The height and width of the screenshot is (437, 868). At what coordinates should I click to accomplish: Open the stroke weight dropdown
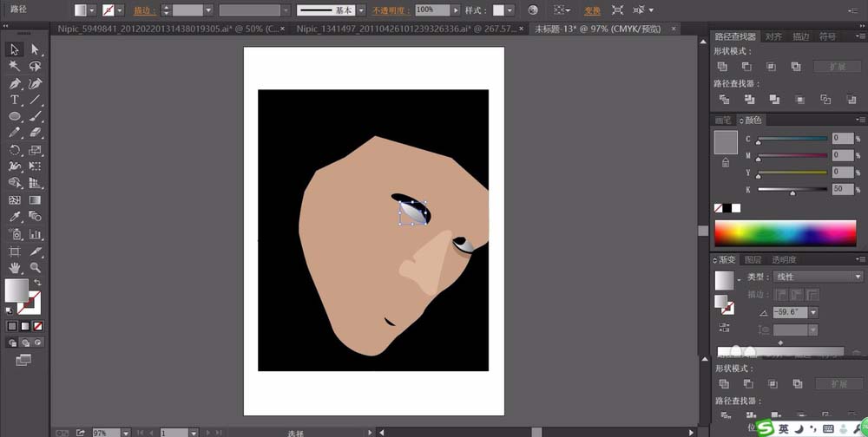coord(208,10)
